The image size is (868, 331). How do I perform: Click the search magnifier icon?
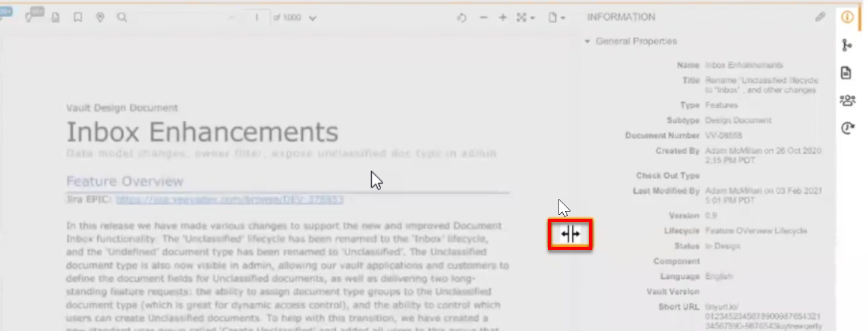pos(122,18)
